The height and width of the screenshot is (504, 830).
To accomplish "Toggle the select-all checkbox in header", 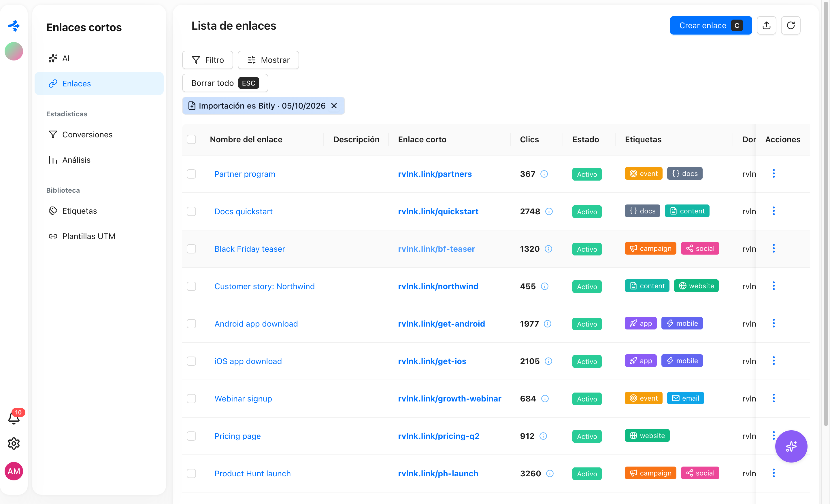I will [191, 139].
